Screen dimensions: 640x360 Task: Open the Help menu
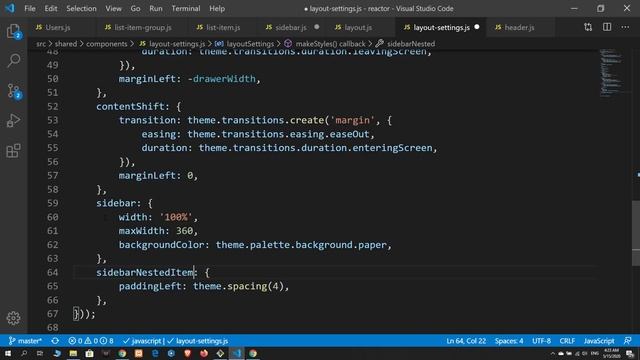point(217,8)
